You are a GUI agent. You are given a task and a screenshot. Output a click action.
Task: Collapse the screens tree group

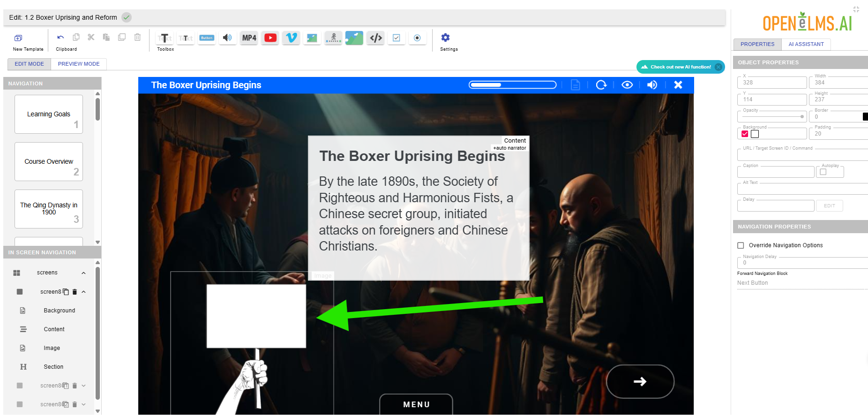pos(83,273)
